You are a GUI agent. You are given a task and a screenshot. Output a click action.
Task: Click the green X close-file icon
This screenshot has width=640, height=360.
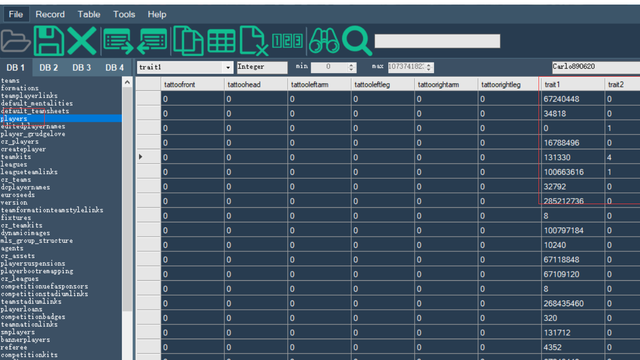click(x=82, y=41)
